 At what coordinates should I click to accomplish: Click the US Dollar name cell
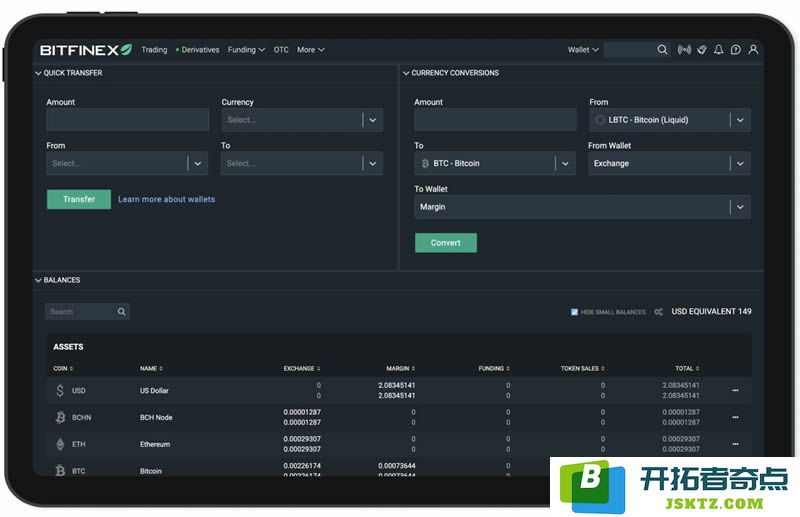pos(154,390)
